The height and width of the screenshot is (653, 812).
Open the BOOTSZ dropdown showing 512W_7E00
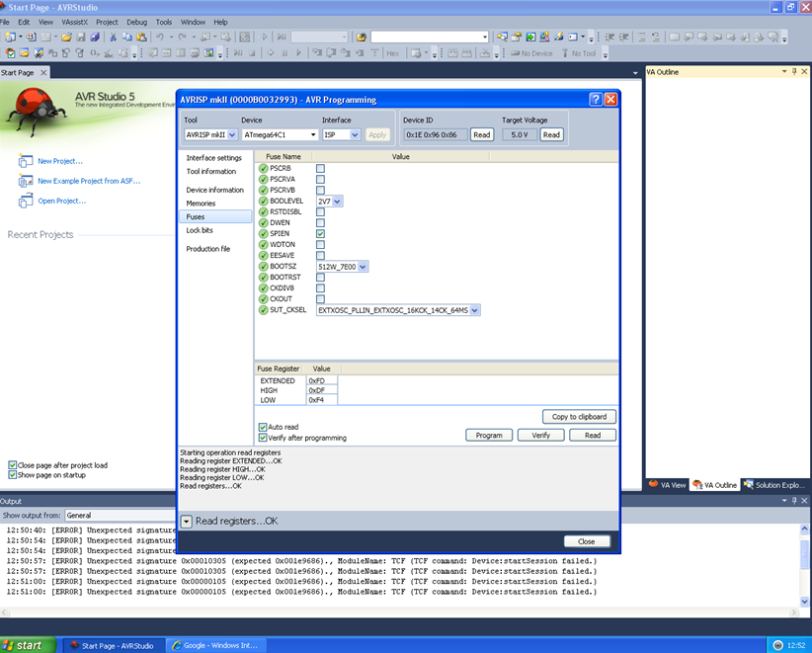(x=343, y=267)
